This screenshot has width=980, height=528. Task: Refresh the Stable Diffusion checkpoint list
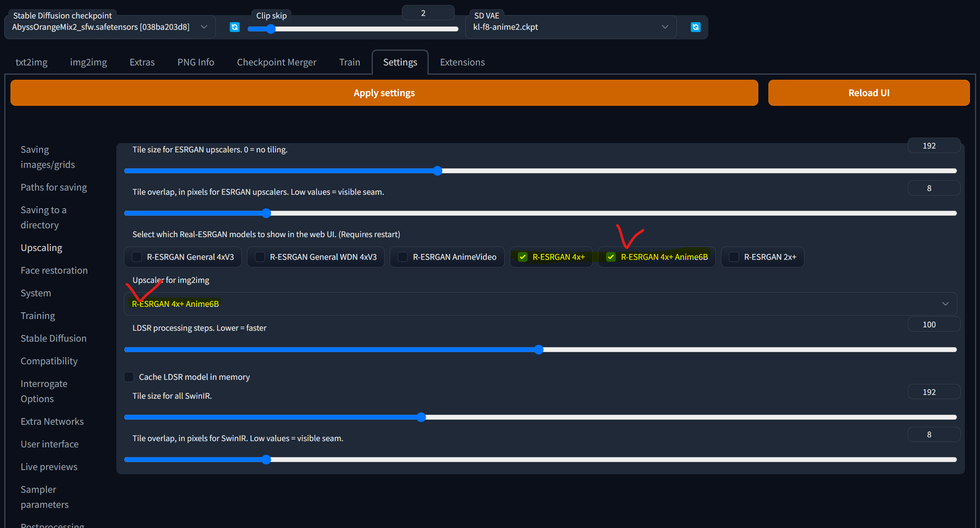235,27
